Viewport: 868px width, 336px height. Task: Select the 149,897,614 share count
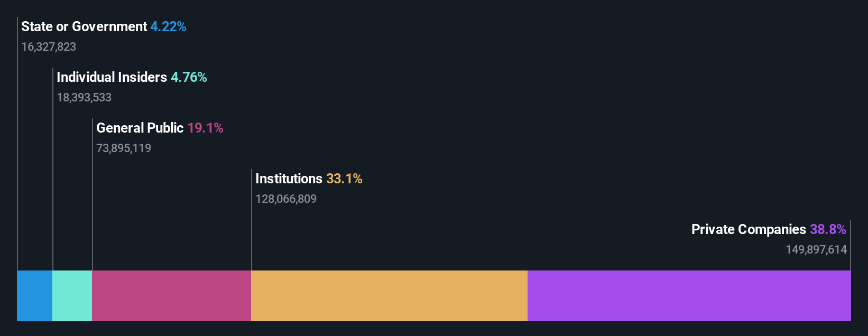pyautogui.click(x=816, y=249)
